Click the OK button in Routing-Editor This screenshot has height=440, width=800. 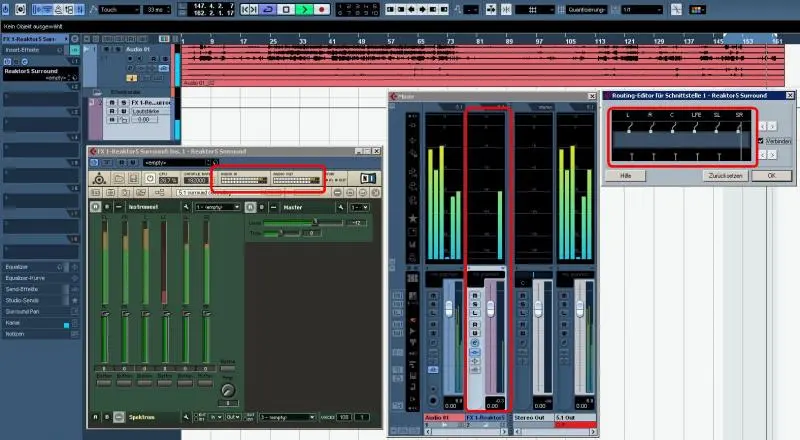(771, 174)
